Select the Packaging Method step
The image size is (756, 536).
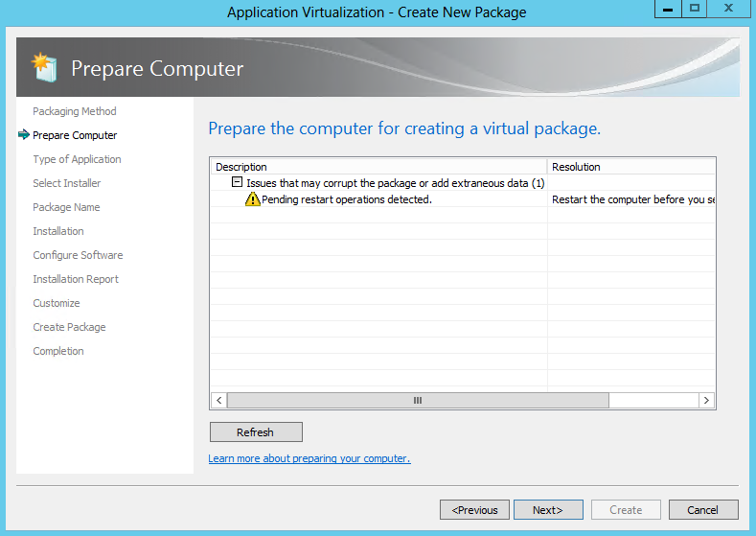[x=74, y=111]
